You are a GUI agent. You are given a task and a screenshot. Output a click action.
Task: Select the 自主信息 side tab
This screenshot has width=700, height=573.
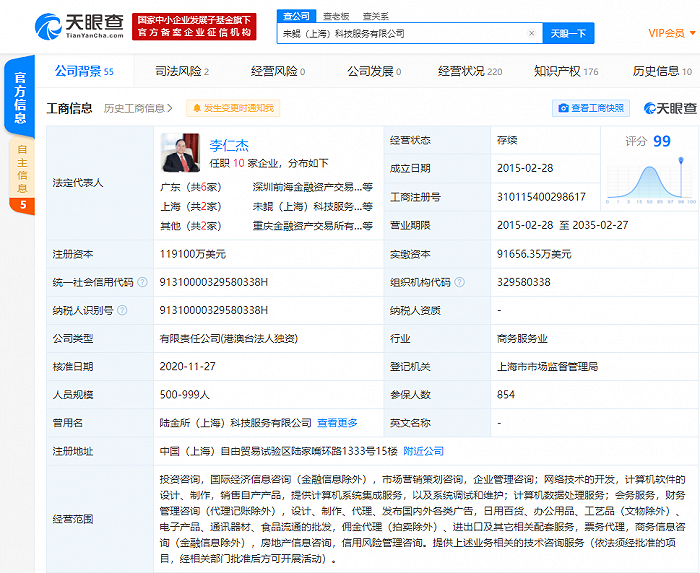pos(21,176)
